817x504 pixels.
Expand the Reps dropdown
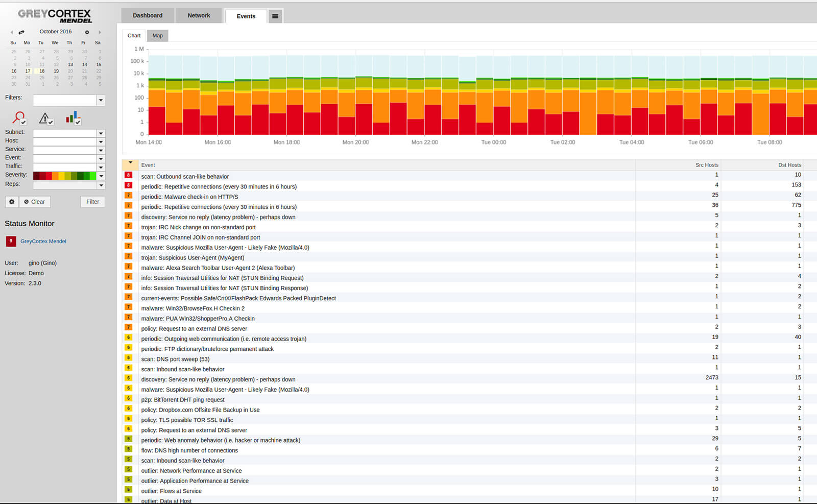(101, 185)
